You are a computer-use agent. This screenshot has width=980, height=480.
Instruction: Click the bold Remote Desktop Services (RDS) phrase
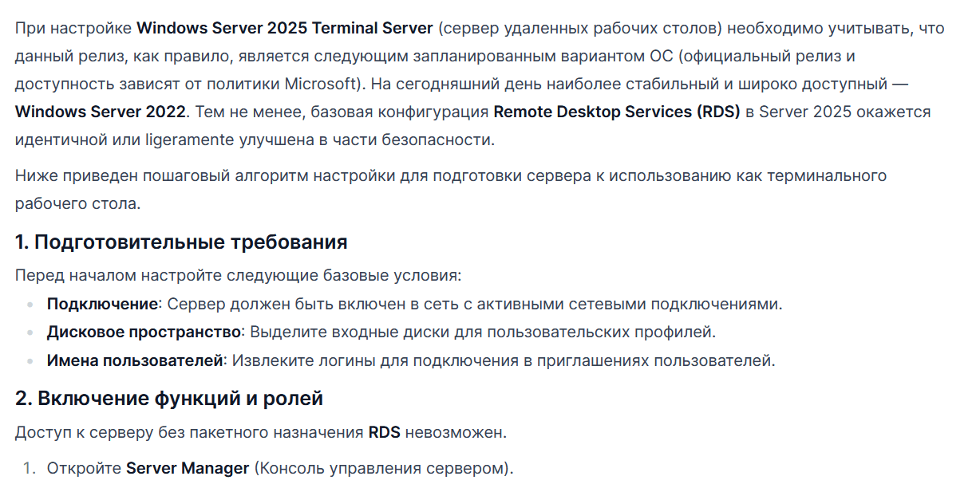tap(617, 111)
